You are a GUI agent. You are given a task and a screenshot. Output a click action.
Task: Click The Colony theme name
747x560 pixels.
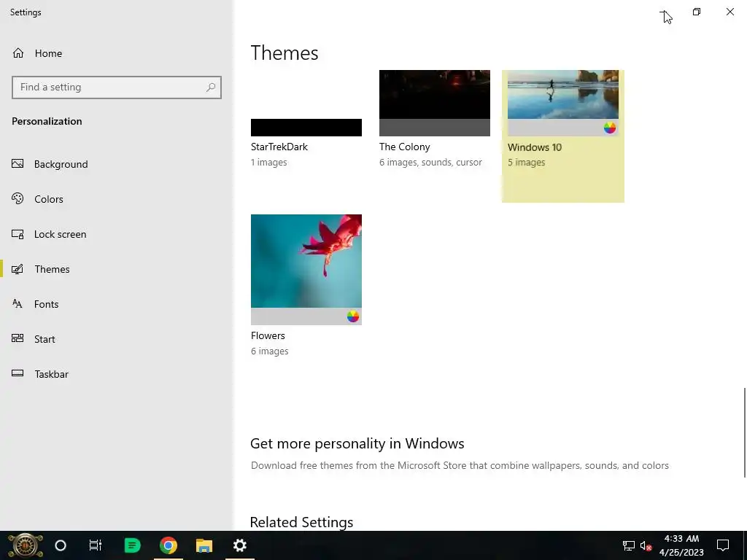(404, 147)
